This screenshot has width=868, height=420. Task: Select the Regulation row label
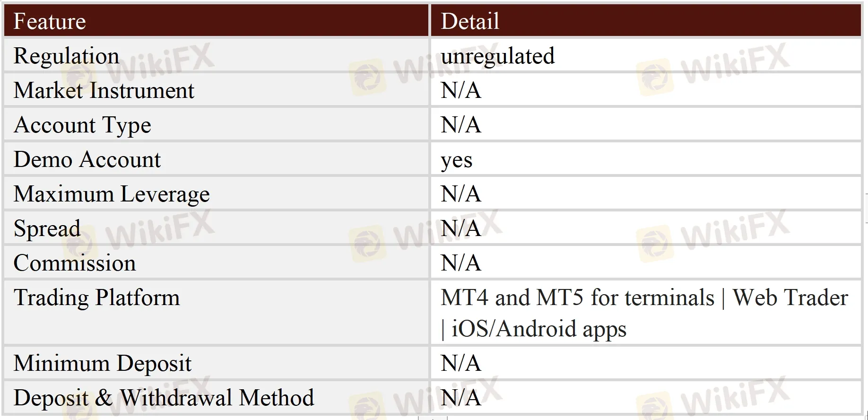[x=66, y=56]
